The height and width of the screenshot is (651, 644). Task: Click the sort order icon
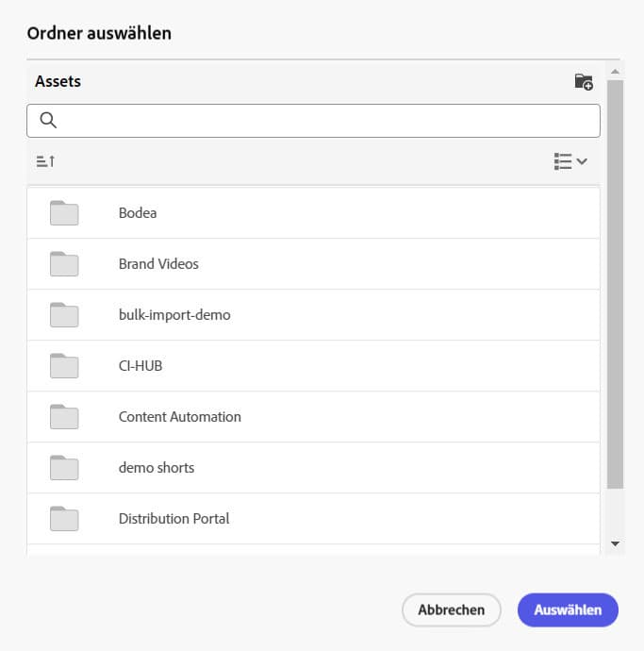pyautogui.click(x=45, y=161)
